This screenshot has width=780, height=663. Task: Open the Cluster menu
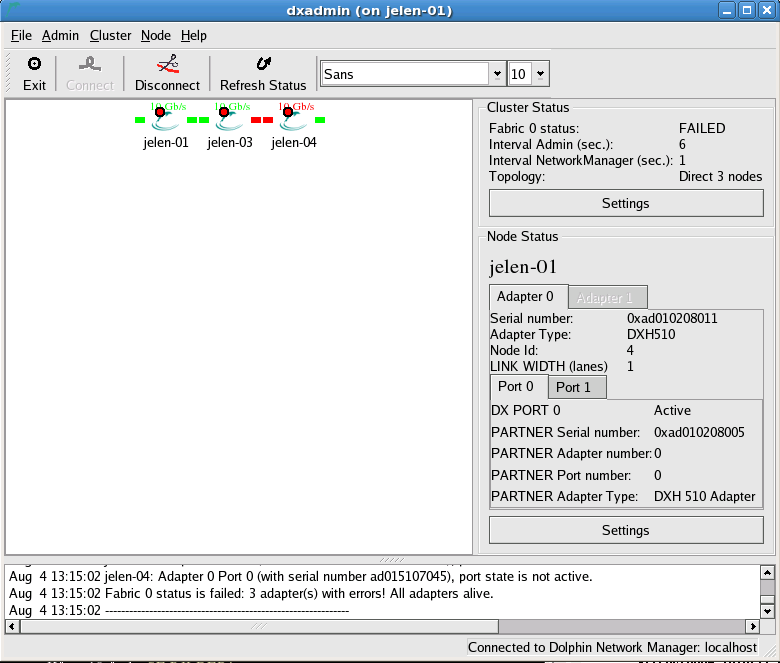click(x=110, y=35)
